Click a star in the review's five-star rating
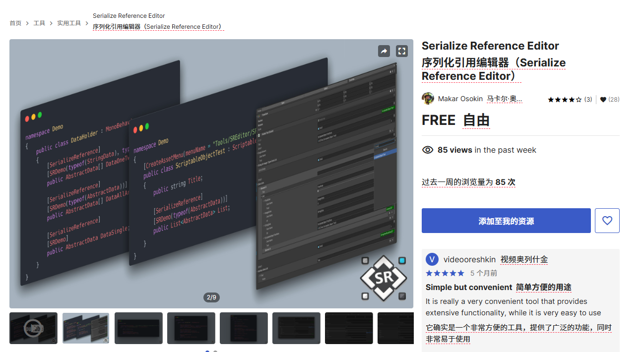This screenshot has width=644, height=352. (445, 273)
